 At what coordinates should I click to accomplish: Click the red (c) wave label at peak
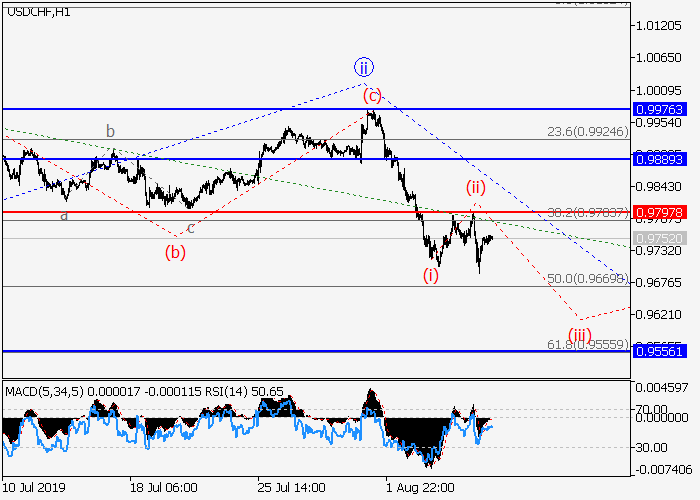coord(371,95)
